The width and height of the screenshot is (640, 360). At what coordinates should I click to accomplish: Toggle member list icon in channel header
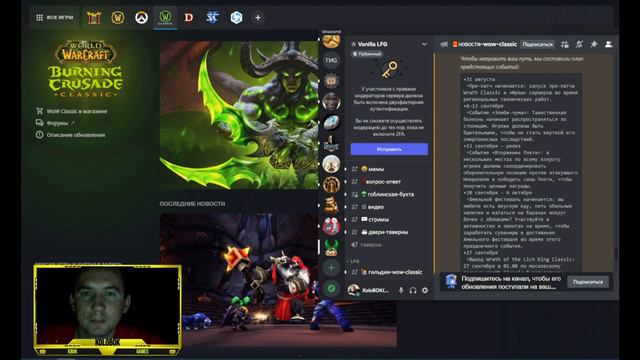(x=609, y=44)
